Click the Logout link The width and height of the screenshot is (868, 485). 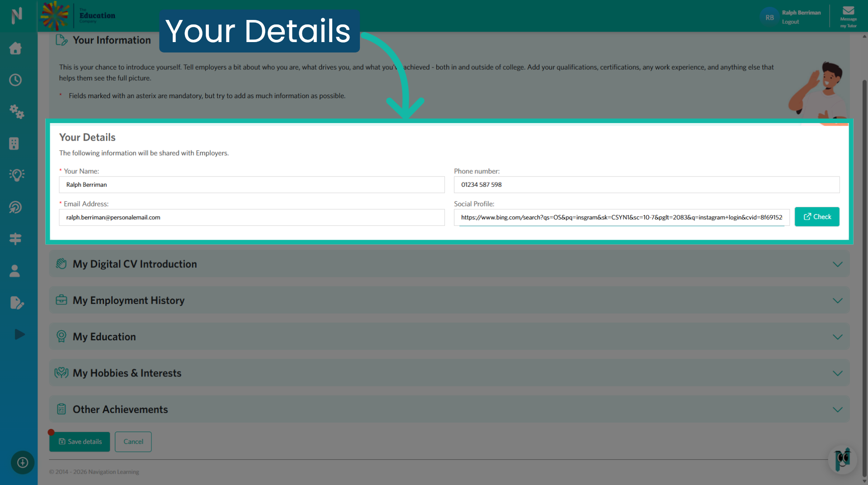point(790,22)
